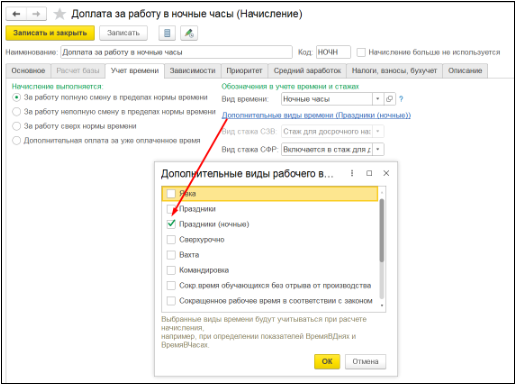Check the Командировка checkbox
The width and height of the screenshot is (517, 386).
click(x=171, y=270)
